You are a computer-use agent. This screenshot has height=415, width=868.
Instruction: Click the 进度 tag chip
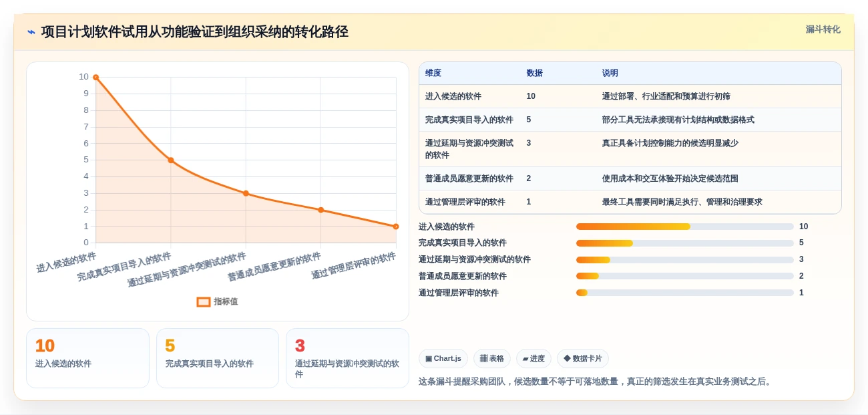[533, 358]
